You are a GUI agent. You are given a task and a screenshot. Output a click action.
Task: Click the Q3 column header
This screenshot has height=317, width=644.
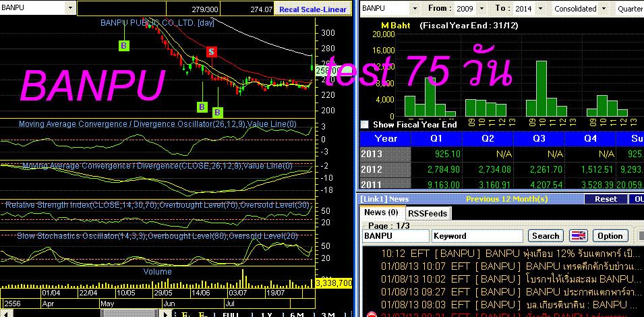pyautogui.click(x=539, y=138)
